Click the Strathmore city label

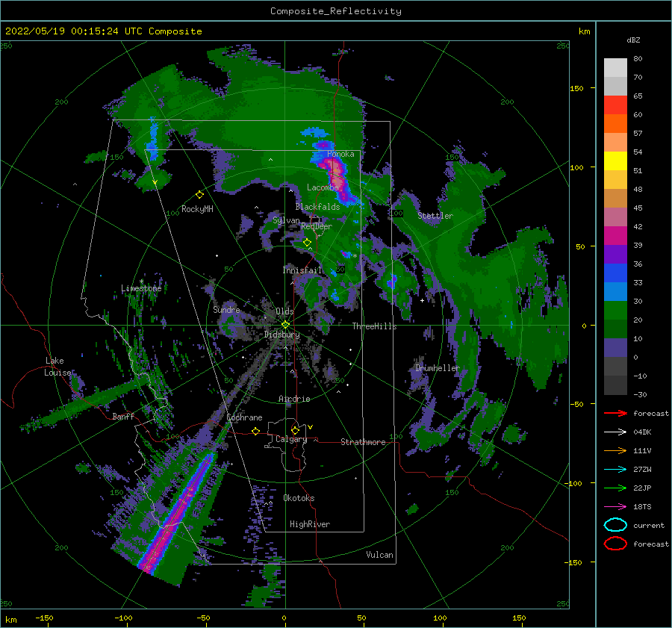[x=363, y=442]
